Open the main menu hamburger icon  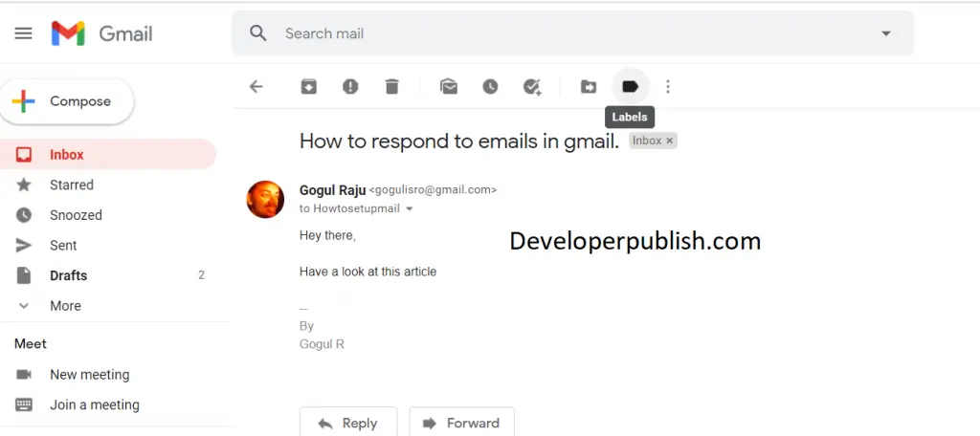pos(23,33)
